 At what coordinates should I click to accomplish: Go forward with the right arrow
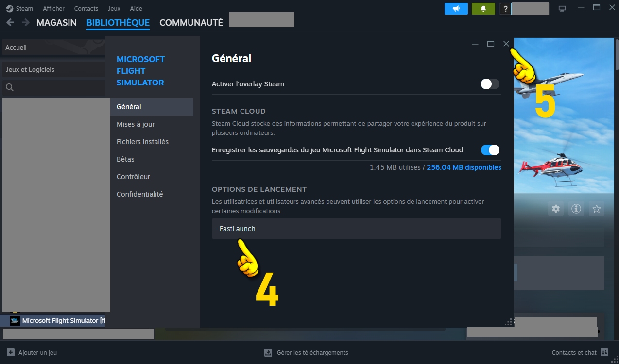(x=25, y=22)
